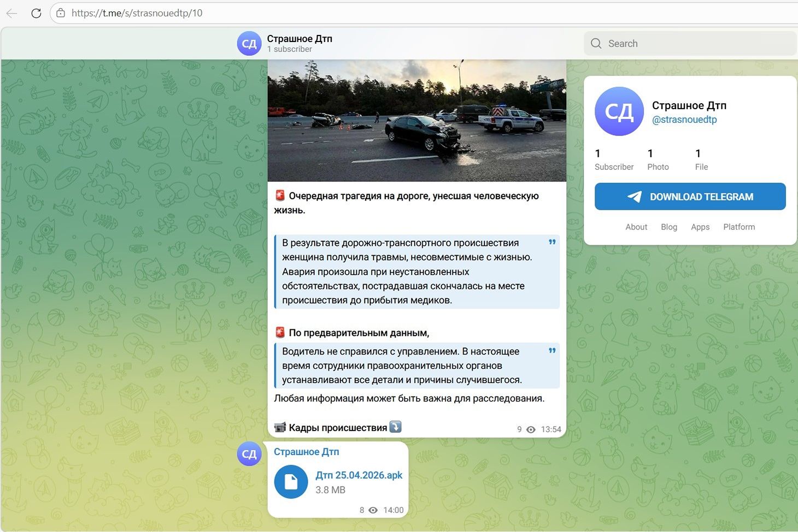Open the Platform link

(739, 227)
